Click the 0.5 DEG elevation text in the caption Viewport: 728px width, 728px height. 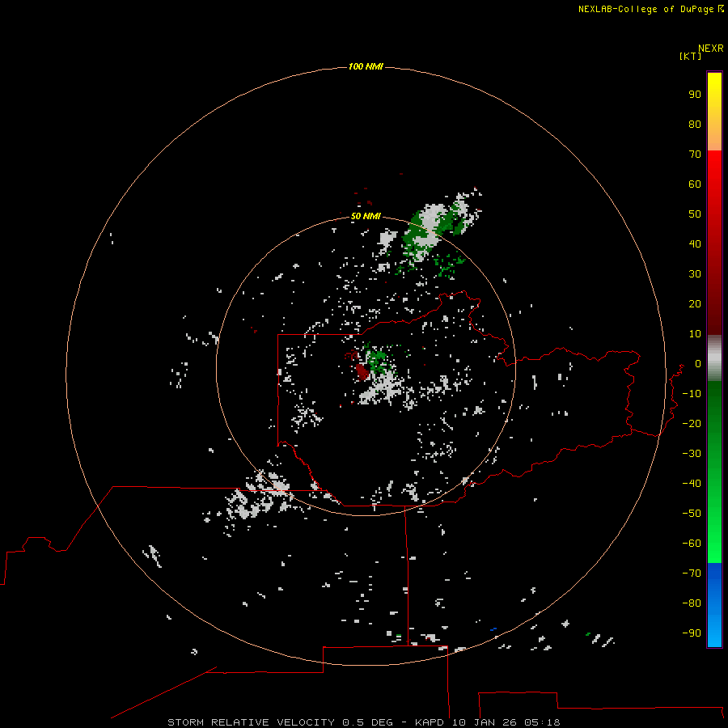(368, 722)
